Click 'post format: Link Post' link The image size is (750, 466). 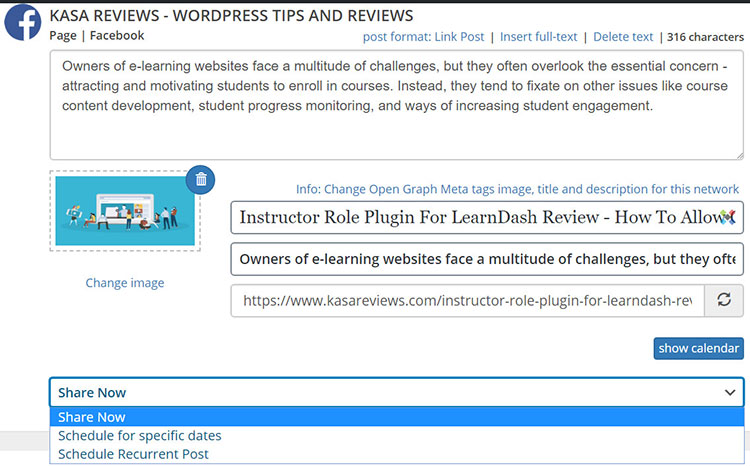click(423, 37)
